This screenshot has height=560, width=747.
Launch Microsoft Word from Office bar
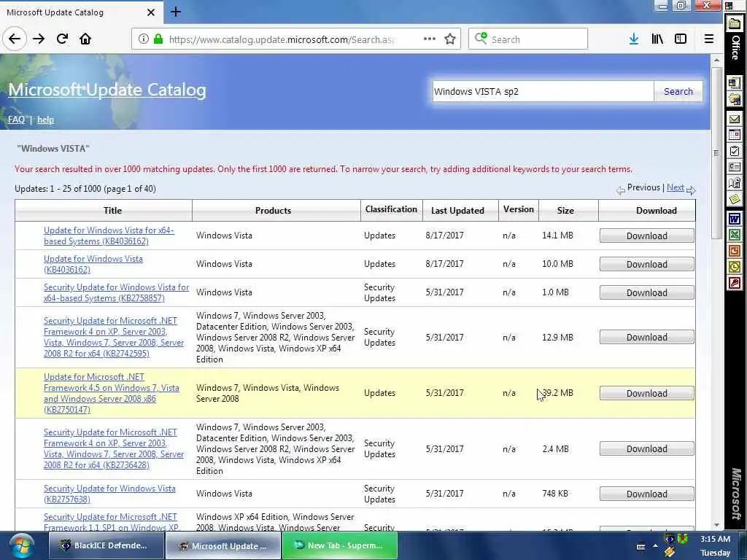coord(735,219)
